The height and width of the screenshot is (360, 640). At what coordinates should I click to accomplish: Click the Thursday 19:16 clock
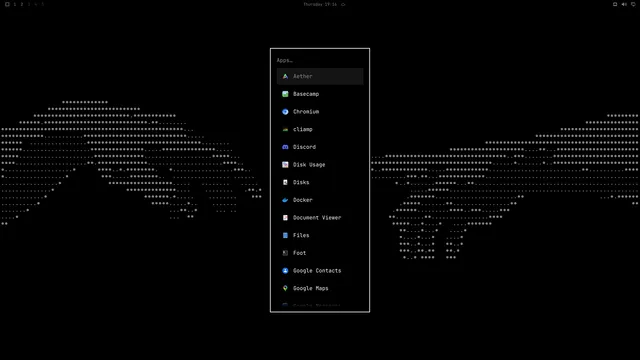pos(320,4)
